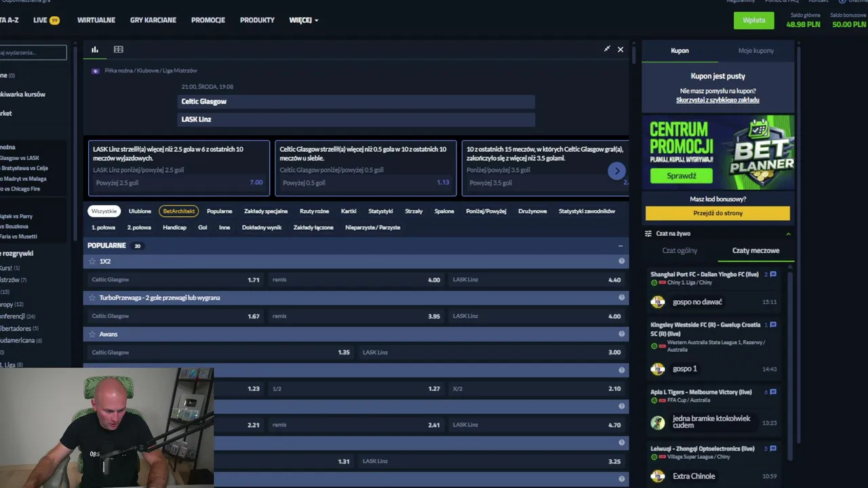Viewport: 868px width, 488px height.
Task: Select the Wszystkie market filter
Action: (x=104, y=211)
